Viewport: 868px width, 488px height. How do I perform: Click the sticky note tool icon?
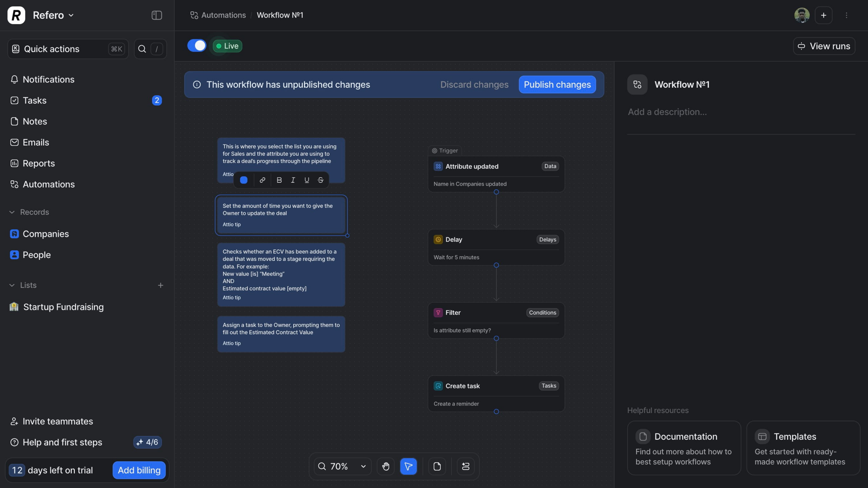(x=437, y=466)
